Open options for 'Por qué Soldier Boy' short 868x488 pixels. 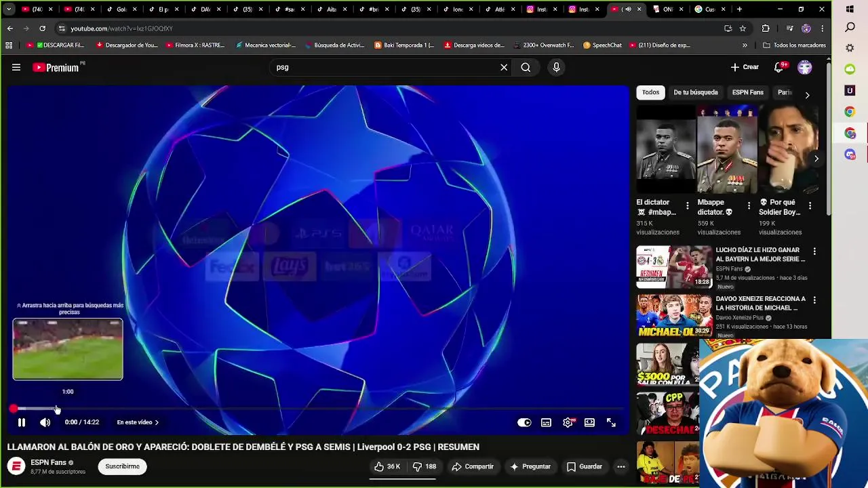coord(810,205)
